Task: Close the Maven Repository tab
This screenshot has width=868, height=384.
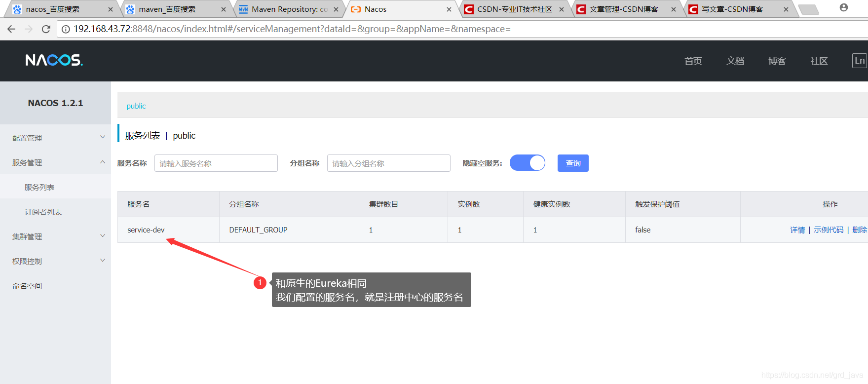Action: point(336,9)
